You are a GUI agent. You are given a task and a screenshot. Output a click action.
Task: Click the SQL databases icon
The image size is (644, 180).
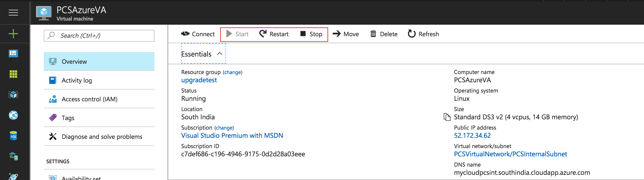click(x=13, y=136)
